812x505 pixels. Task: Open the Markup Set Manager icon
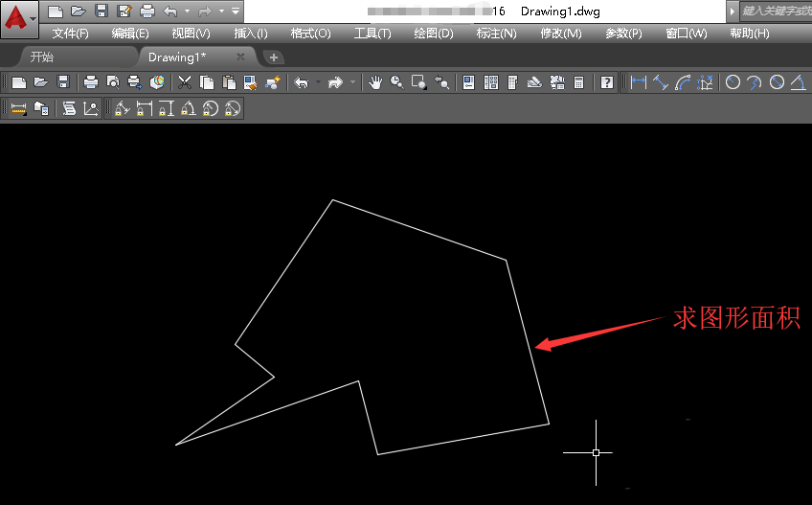(557, 81)
